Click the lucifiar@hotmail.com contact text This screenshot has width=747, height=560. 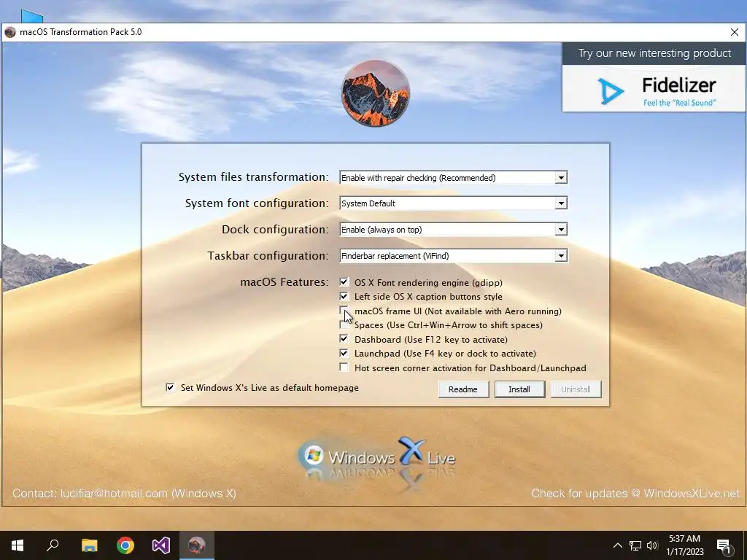[114, 494]
